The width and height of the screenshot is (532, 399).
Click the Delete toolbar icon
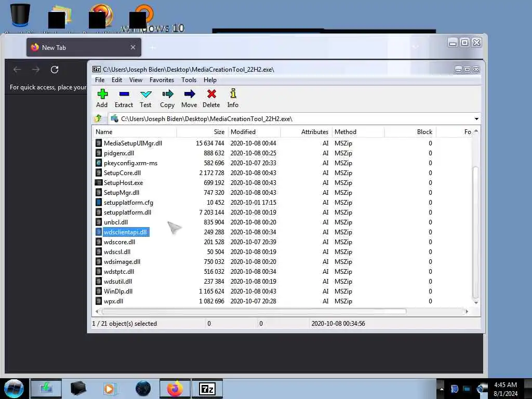pos(211,94)
